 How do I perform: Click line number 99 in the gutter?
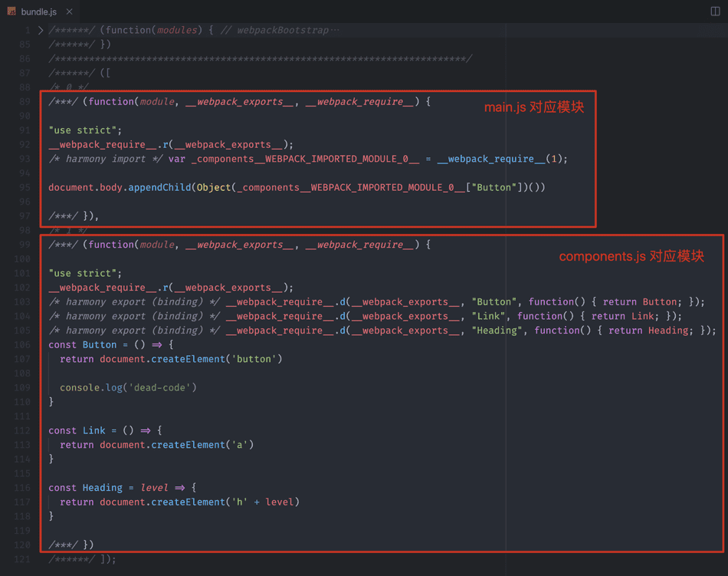click(x=25, y=245)
